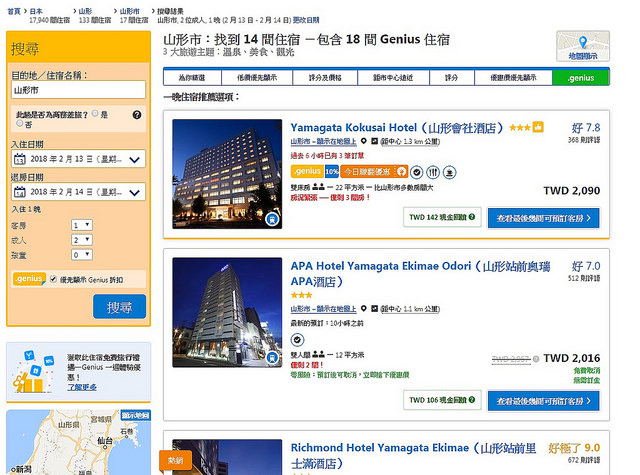Click the destination input containing 山形市

pyautogui.click(x=78, y=90)
